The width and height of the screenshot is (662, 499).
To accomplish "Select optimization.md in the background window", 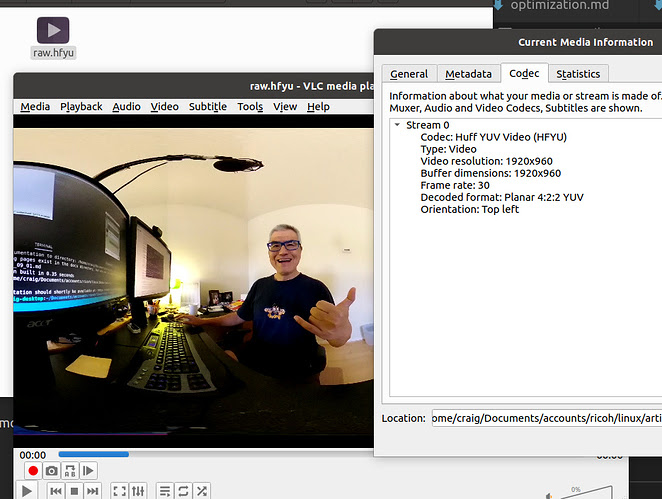I will (x=559, y=5).
